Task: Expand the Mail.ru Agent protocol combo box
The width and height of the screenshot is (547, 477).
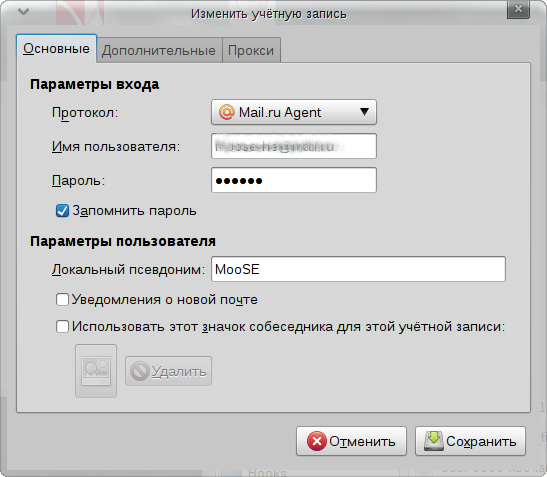Action: [294, 112]
